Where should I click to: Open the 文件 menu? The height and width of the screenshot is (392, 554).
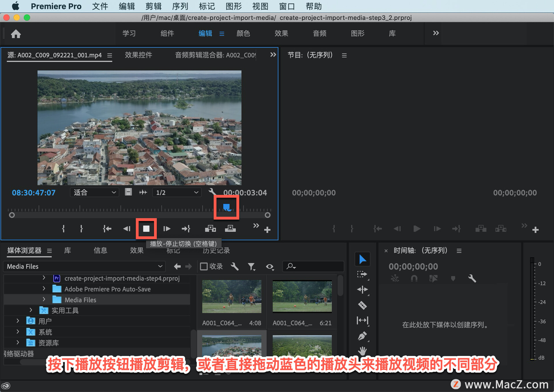(x=100, y=6)
